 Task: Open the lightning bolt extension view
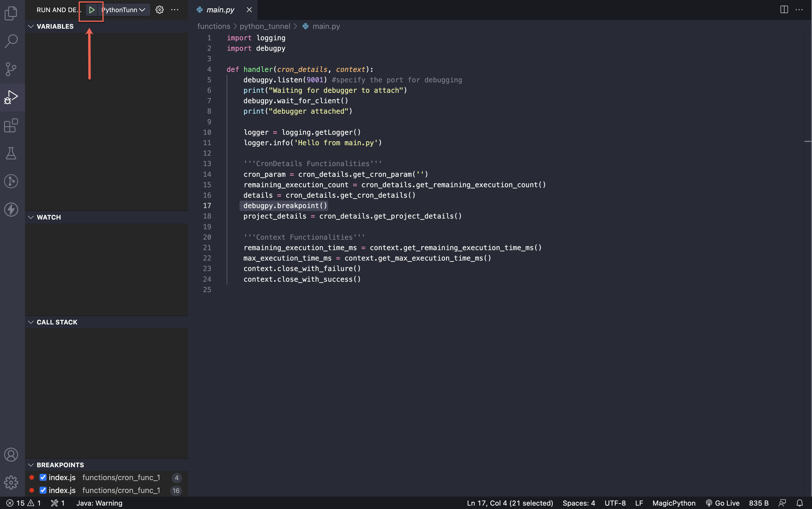(x=11, y=209)
